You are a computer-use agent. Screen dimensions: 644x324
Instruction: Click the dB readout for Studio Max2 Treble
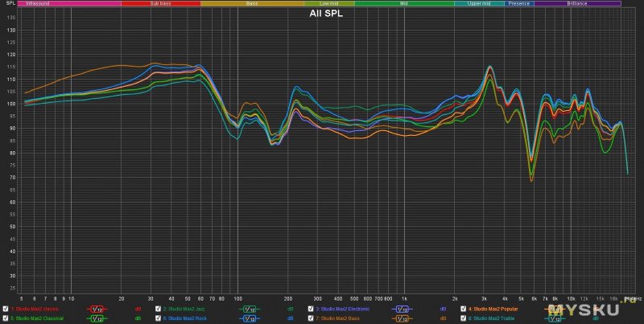pos(596,318)
